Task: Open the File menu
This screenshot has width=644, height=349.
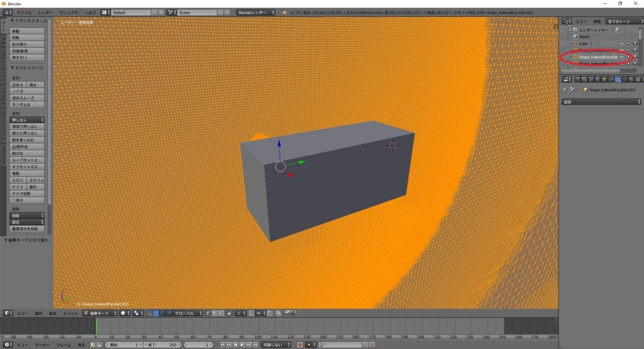Action: (24, 13)
